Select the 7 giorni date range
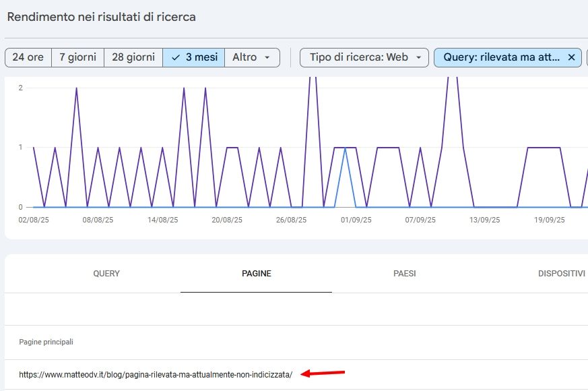Screen dimensions: 588x391 tap(77, 57)
